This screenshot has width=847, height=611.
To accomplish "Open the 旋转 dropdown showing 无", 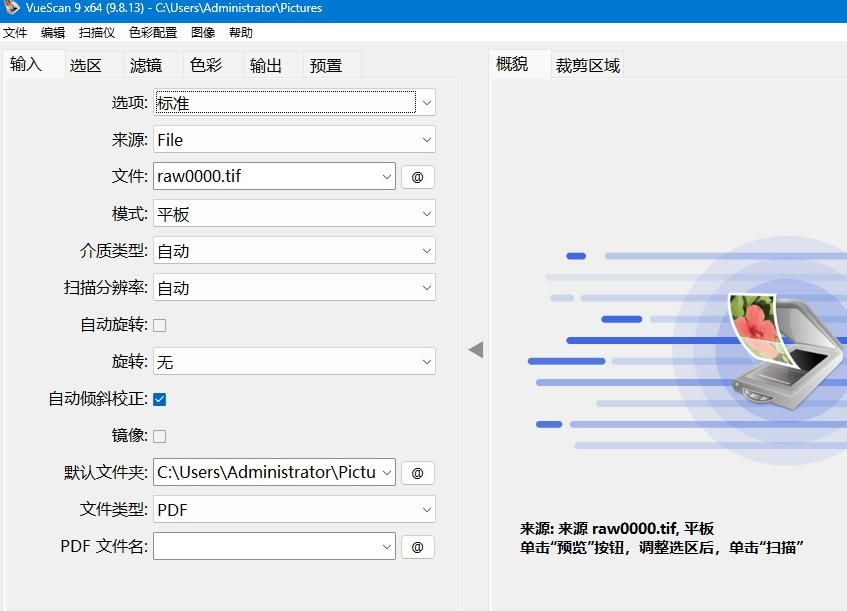I will [x=294, y=361].
